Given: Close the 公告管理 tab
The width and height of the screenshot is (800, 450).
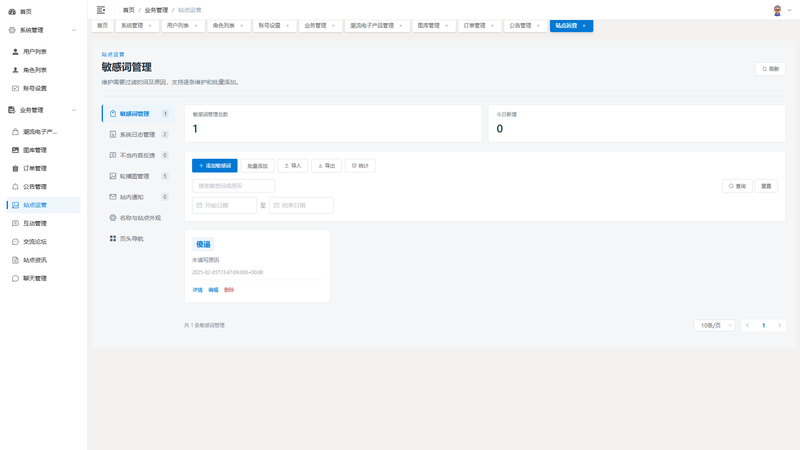Looking at the screenshot, I should point(538,26).
